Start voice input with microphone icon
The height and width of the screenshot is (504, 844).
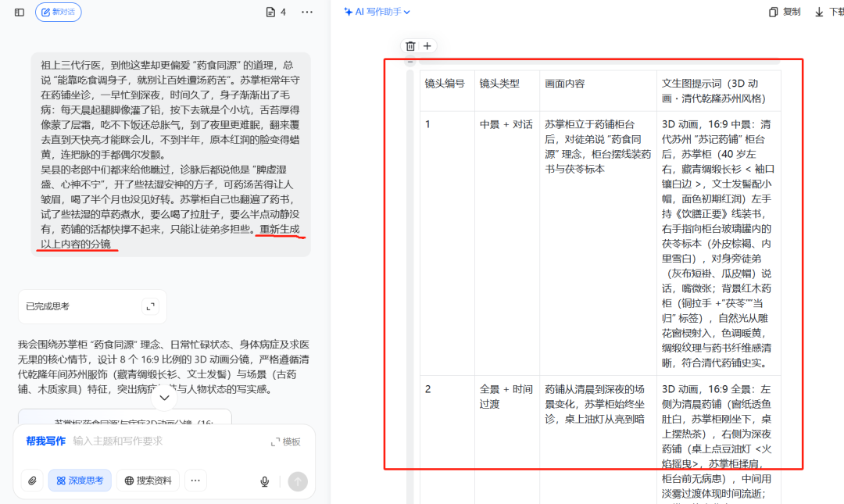pos(265,481)
